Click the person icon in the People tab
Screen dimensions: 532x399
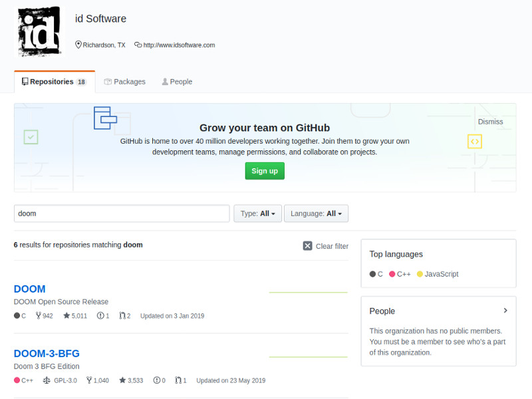tap(165, 82)
